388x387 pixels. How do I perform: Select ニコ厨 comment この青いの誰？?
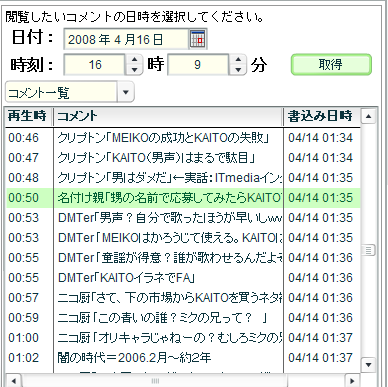[183, 318]
